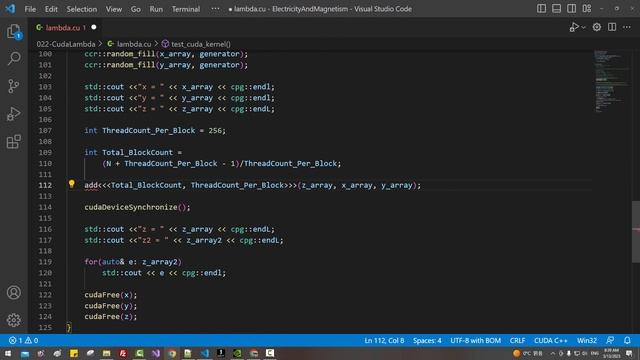Click the Ln 112, Col 8 cursor position
640x360 pixels.
click(384, 340)
